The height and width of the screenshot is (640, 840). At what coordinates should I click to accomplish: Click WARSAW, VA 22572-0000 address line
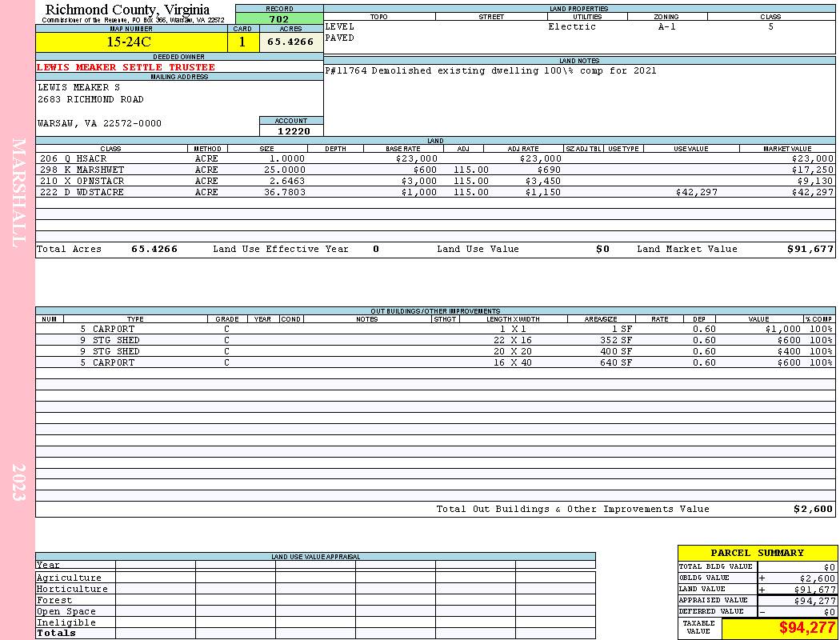coord(100,124)
